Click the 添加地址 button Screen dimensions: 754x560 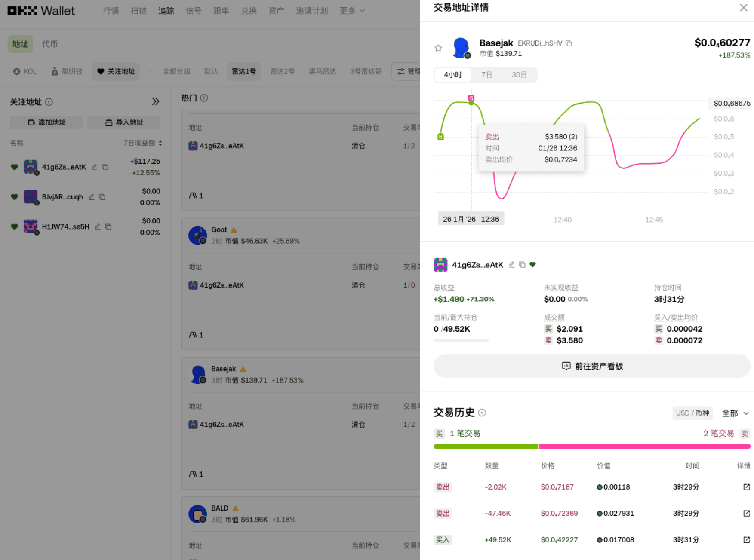[x=46, y=122]
